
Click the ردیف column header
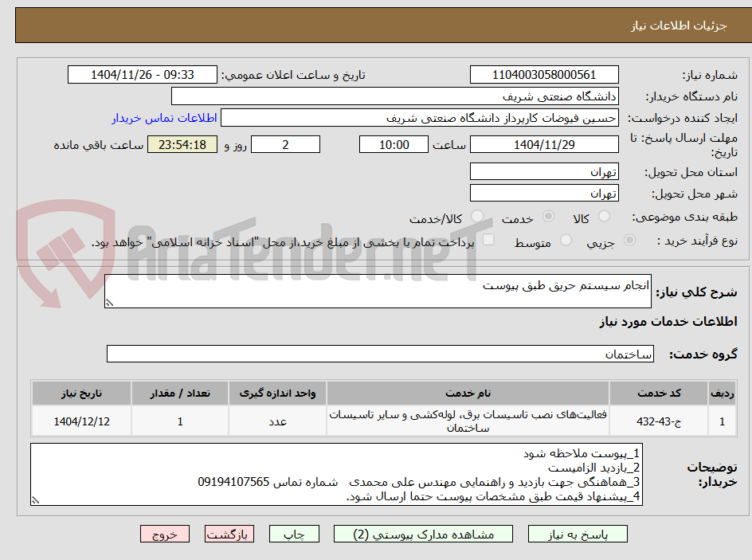[x=723, y=394]
